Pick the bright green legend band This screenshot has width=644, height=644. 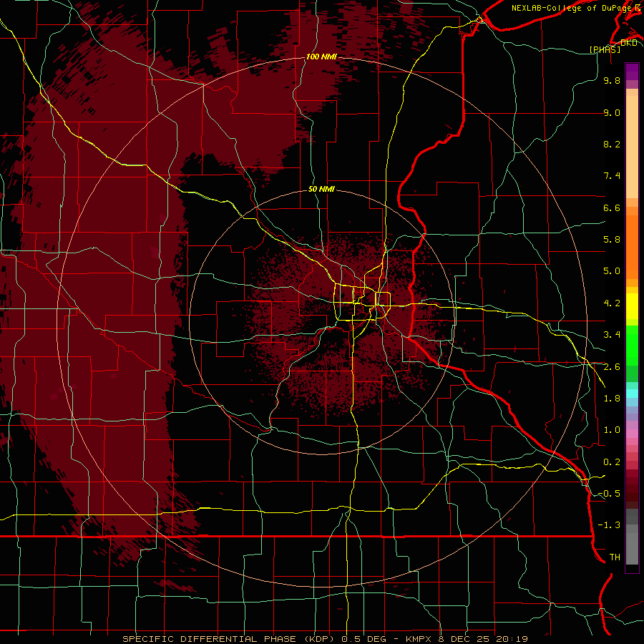pos(632,345)
